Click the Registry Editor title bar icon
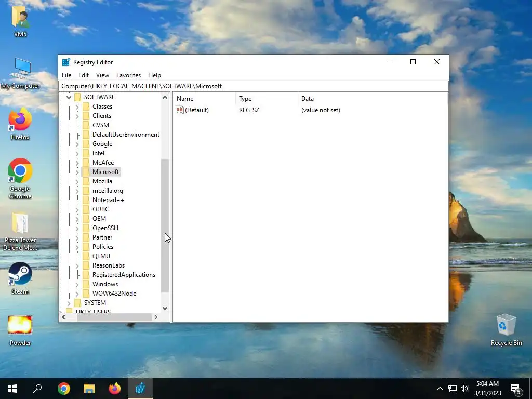 (66, 62)
